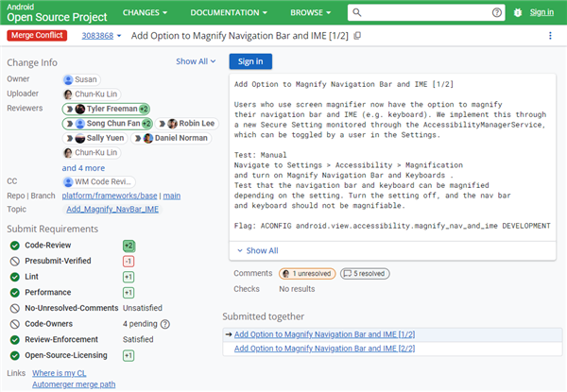This screenshot has width=567, height=392.
Task: Open the CHANGES dropdown menu
Action: (145, 12)
